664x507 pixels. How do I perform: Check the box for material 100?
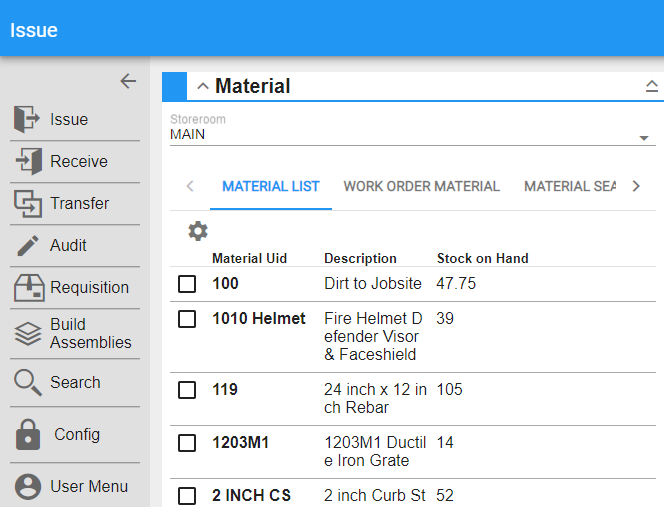(187, 284)
